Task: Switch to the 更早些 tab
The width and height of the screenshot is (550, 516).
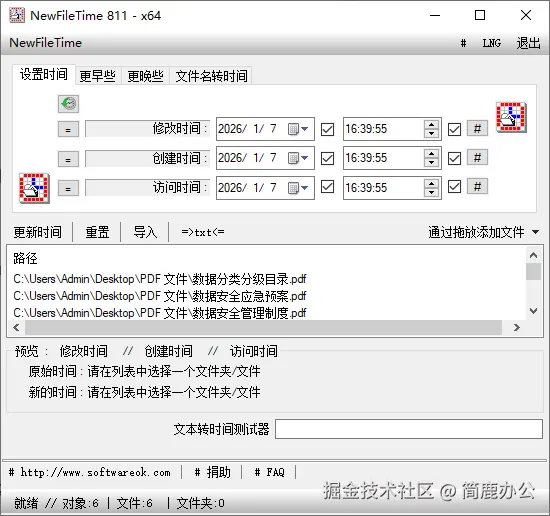Action: pyautogui.click(x=98, y=76)
